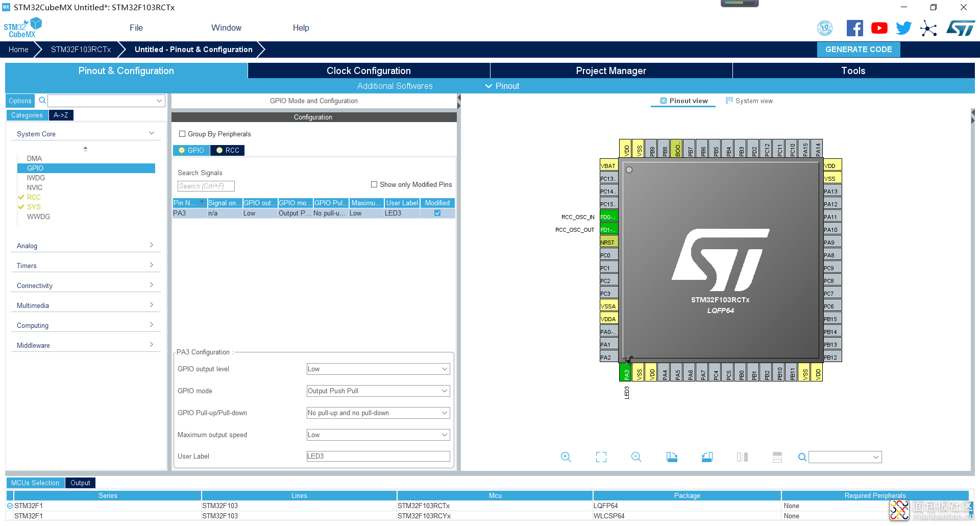Edit the User Label LED3 field
980x526 pixels.
pyautogui.click(x=378, y=456)
